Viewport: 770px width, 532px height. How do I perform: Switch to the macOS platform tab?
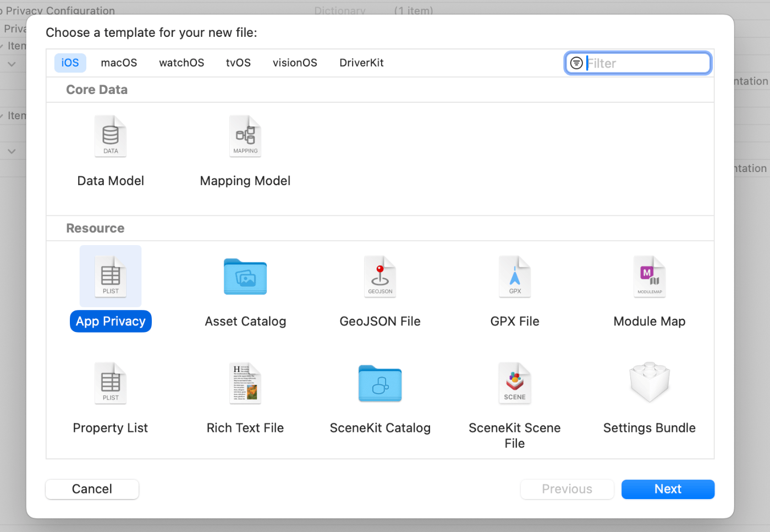(119, 63)
